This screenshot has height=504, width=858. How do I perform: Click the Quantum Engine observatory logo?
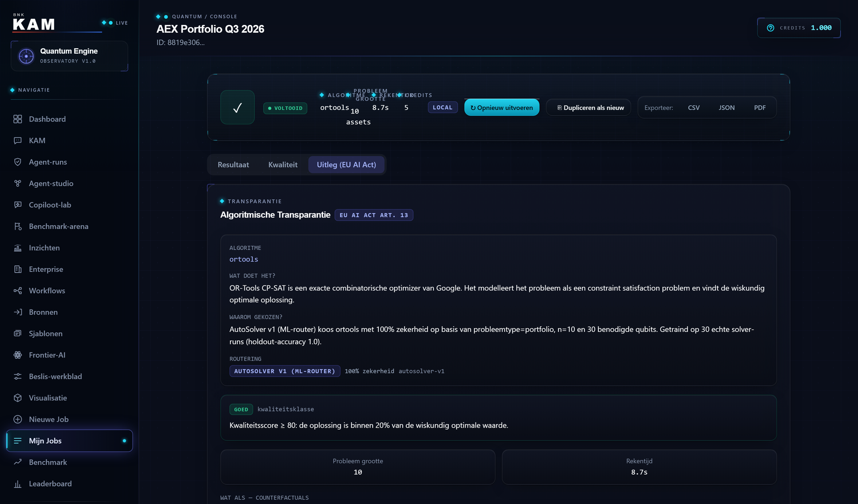pyautogui.click(x=26, y=56)
